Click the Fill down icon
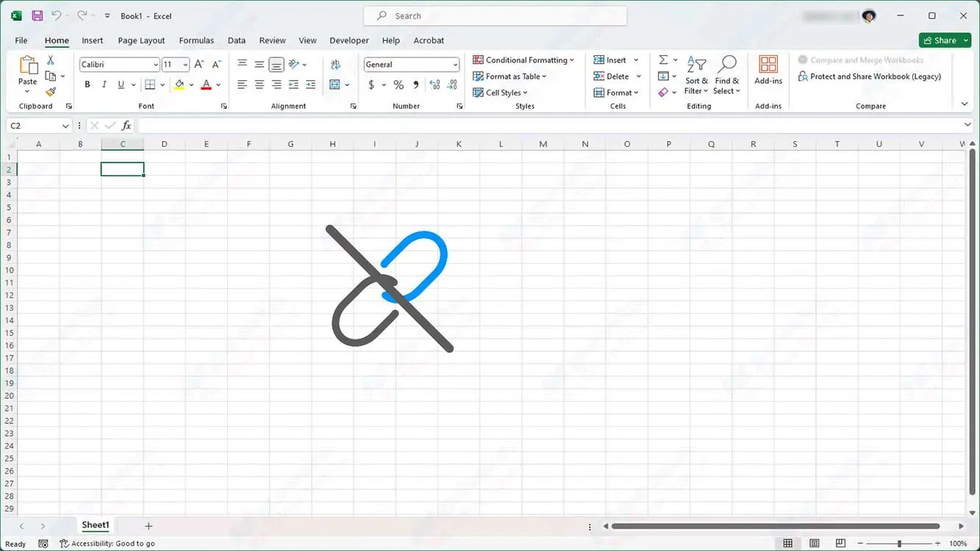Screen dimensions: 980x551 663,76
